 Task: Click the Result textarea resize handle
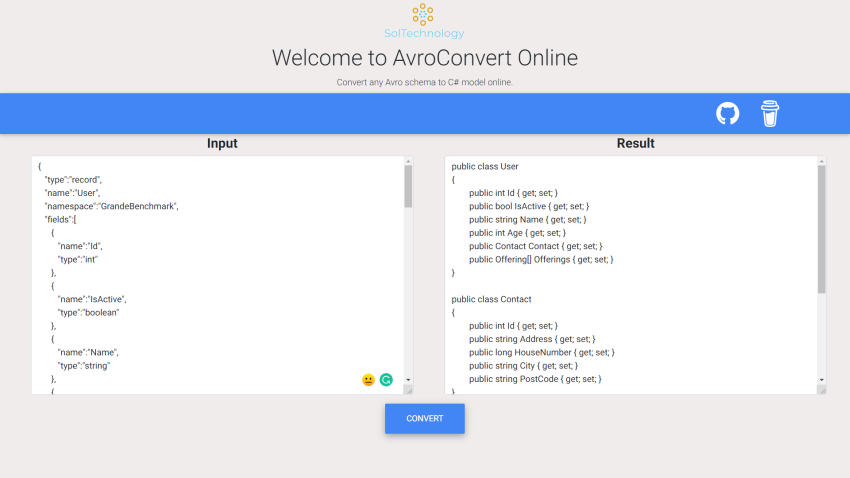click(x=822, y=390)
